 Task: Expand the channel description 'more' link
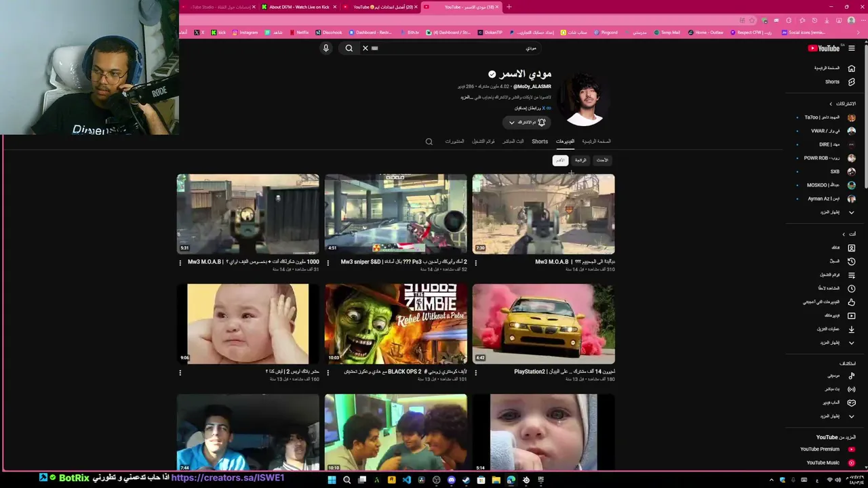pyautogui.click(x=465, y=97)
